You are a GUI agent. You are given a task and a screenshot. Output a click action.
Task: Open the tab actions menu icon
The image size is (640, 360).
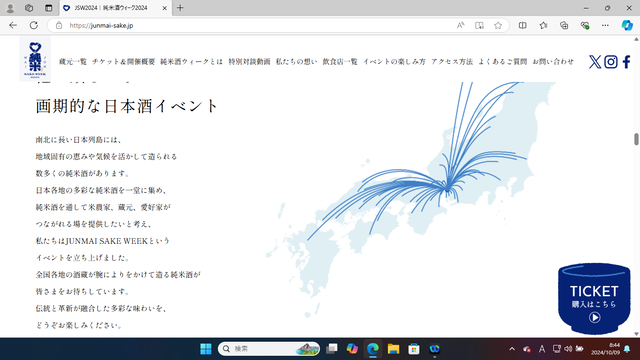49,8
